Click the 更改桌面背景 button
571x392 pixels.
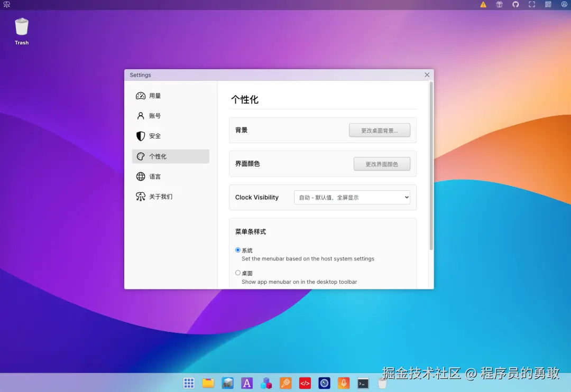(380, 130)
